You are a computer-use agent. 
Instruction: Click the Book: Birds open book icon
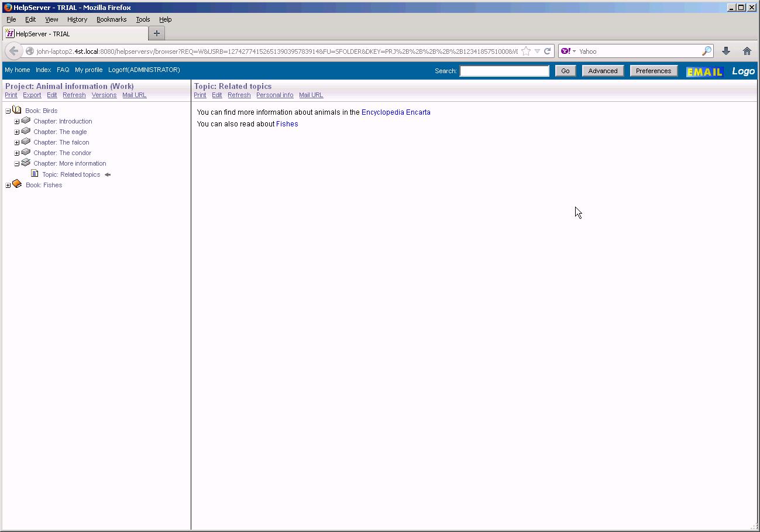coord(17,109)
